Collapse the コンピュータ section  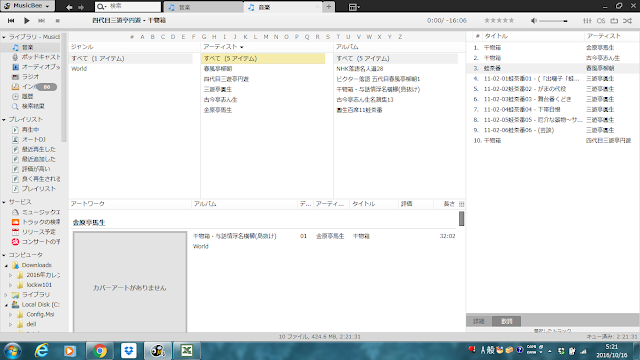click(4, 255)
